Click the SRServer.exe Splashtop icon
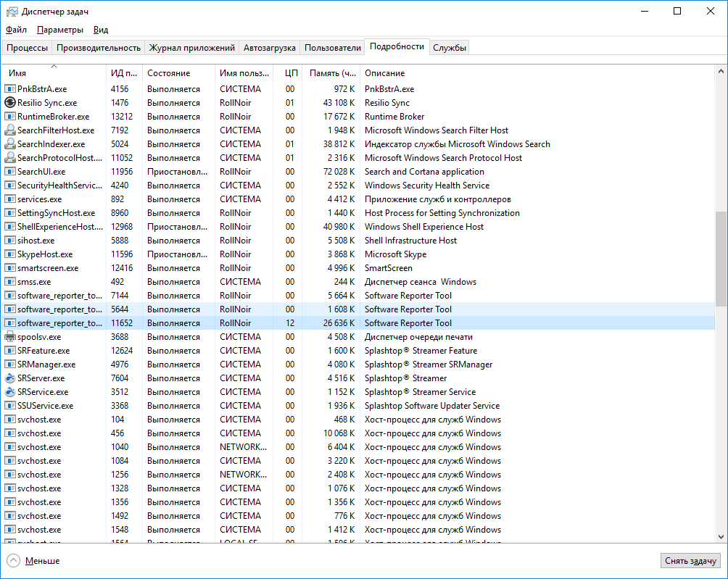 (x=9, y=378)
